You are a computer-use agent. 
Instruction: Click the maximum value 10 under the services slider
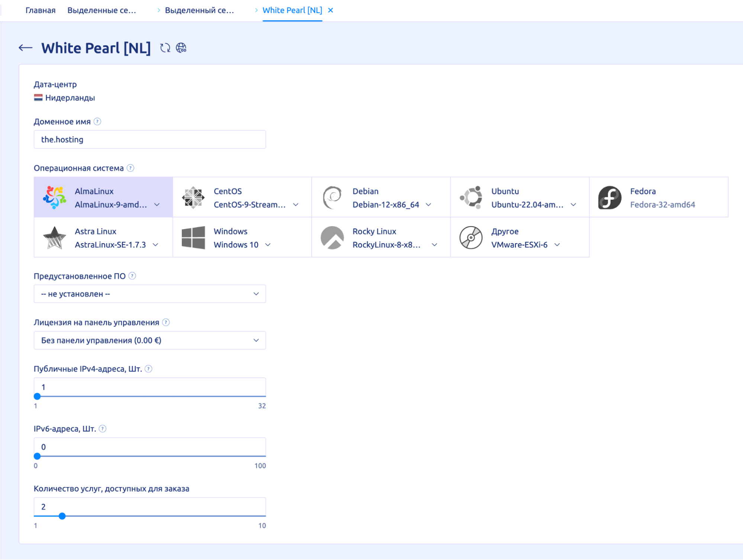(x=262, y=526)
